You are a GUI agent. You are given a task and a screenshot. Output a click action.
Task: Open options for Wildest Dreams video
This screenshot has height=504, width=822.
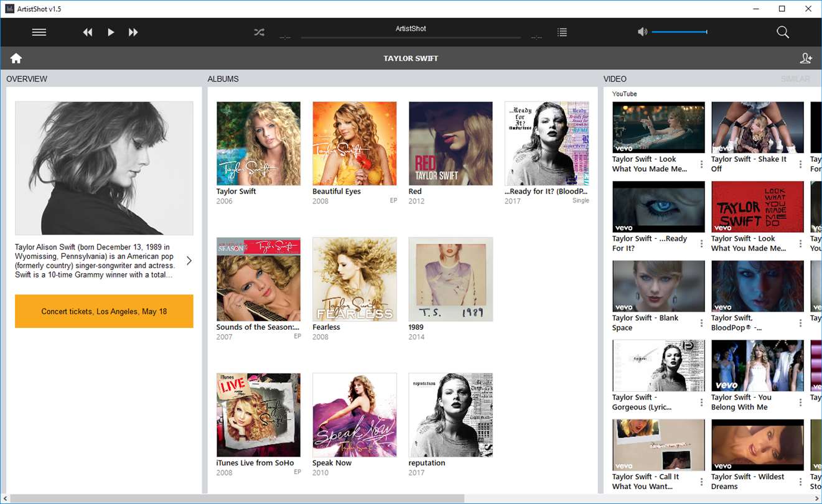800,482
